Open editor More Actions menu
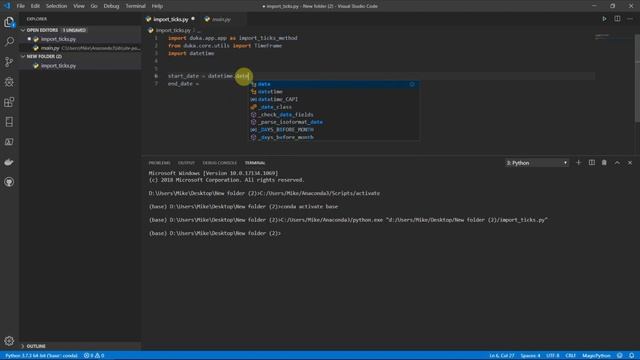The width and height of the screenshot is (640, 360). coord(630,19)
